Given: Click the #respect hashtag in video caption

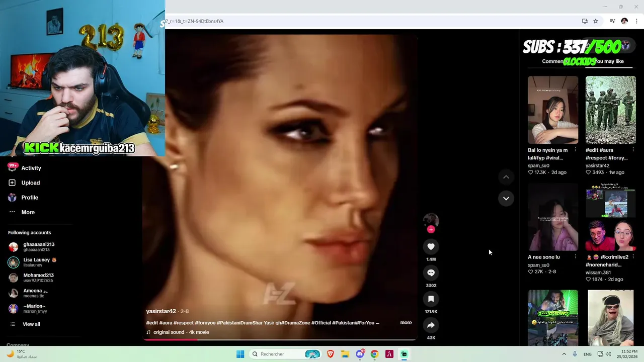Looking at the screenshot, I should pyautogui.click(x=183, y=323).
